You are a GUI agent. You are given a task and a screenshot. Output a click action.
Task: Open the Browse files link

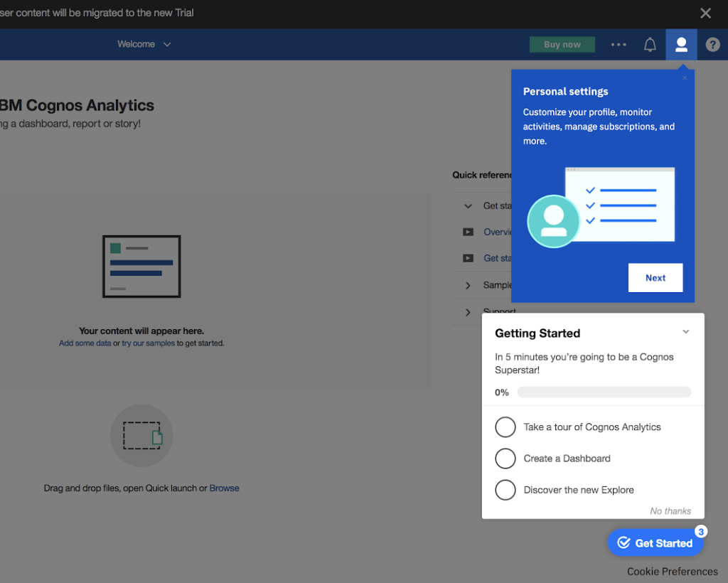click(x=224, y=488)
